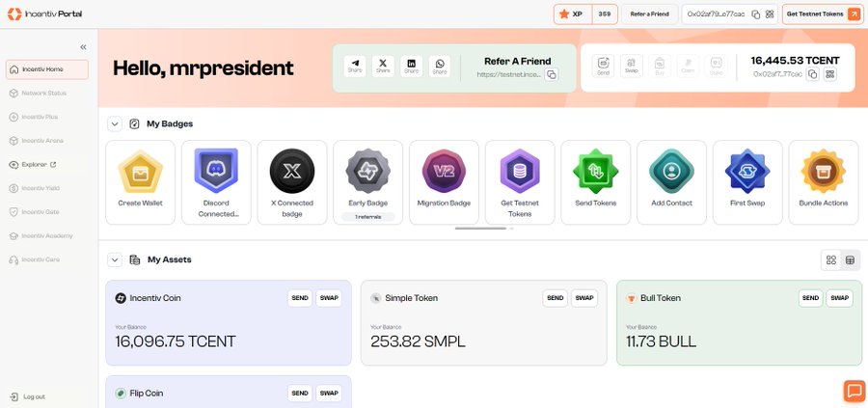Click the Claim icon in wallet banner
Image resolution: width=868 pixels, height=408 pixels.
pos(688,66)
